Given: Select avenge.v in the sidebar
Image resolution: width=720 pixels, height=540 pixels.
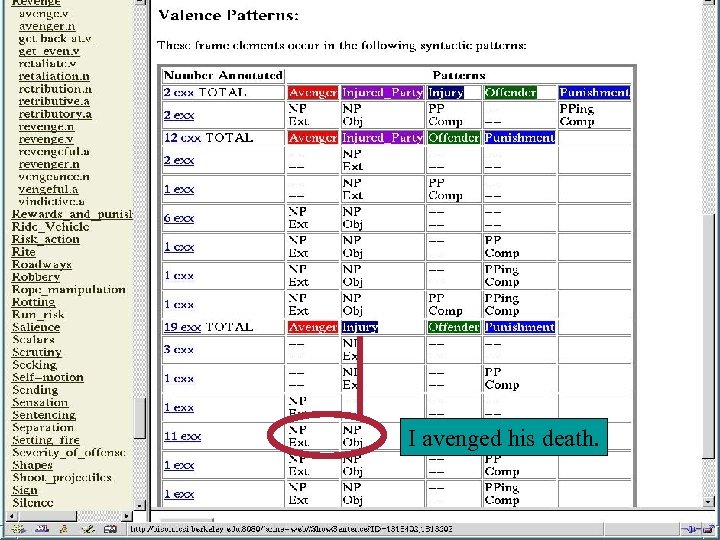Looking at the screenshot, I should pos(44,14).
